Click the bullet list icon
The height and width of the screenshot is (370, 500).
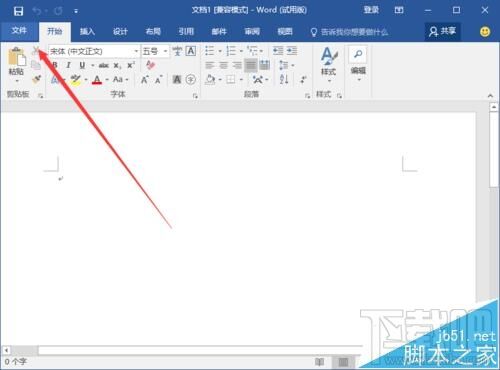[x=210, y=51]
